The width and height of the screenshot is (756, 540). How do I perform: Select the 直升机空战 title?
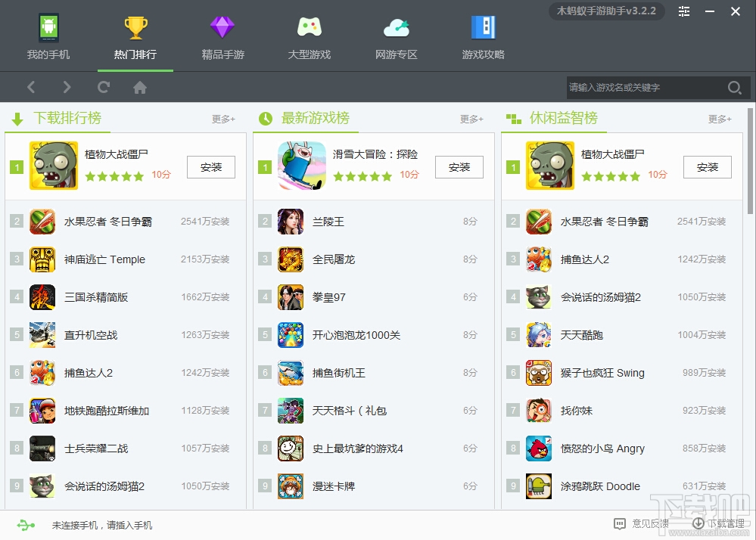pos(91,335)
